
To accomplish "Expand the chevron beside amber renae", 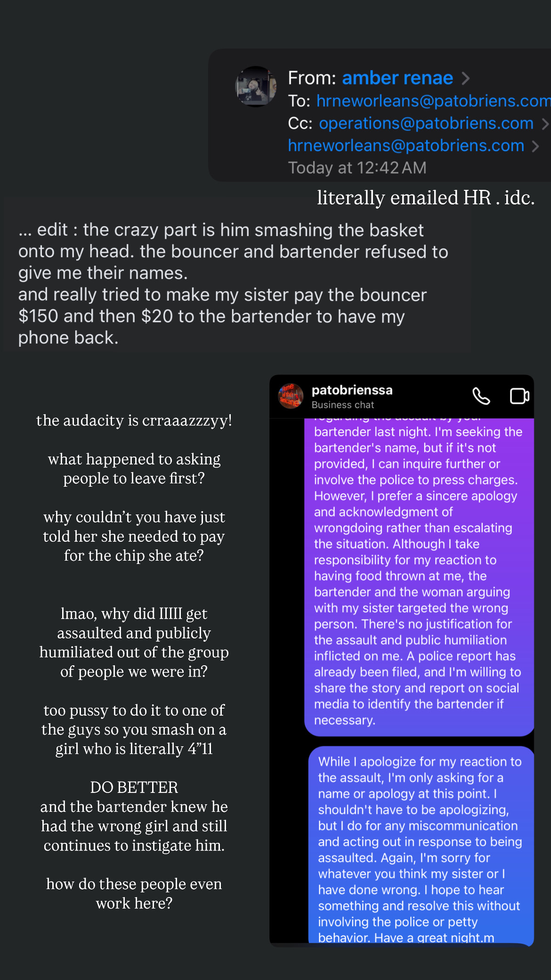I will point(465,78).
